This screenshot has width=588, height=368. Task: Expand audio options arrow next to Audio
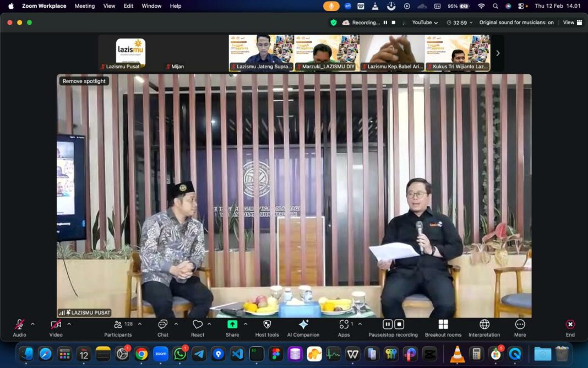tap(32, 324)
